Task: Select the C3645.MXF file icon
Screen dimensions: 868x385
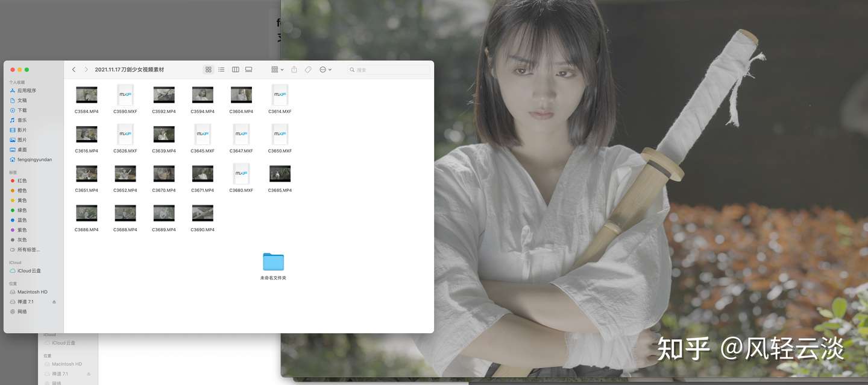Action: tap(203, 134)
